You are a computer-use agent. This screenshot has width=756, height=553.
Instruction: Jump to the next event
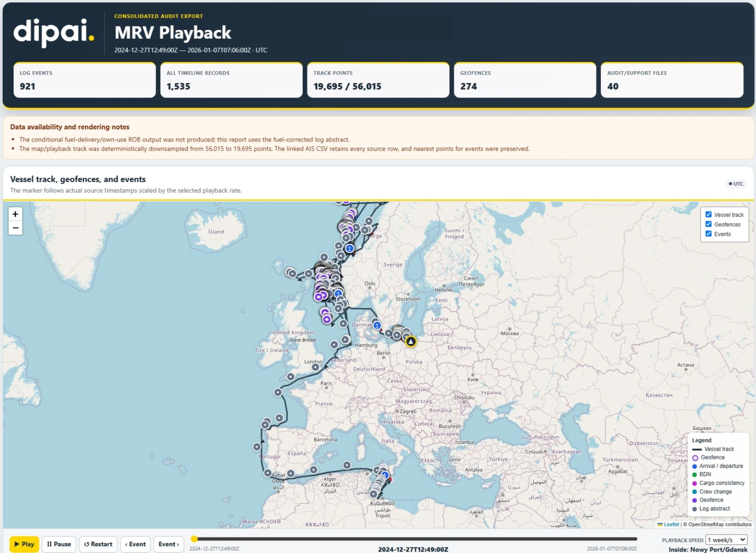[x=169, y=544]
